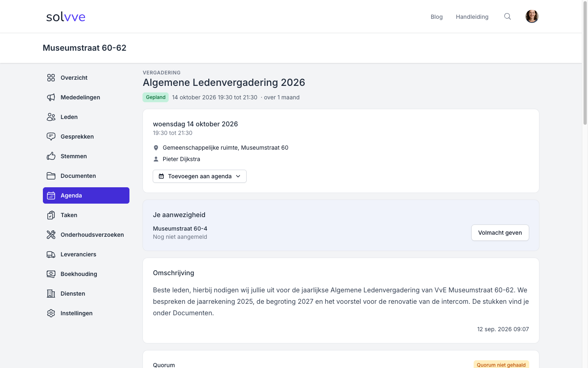Open the Handleiding link
The width and height of the screenshot is (588, 368).
(472, 17)
